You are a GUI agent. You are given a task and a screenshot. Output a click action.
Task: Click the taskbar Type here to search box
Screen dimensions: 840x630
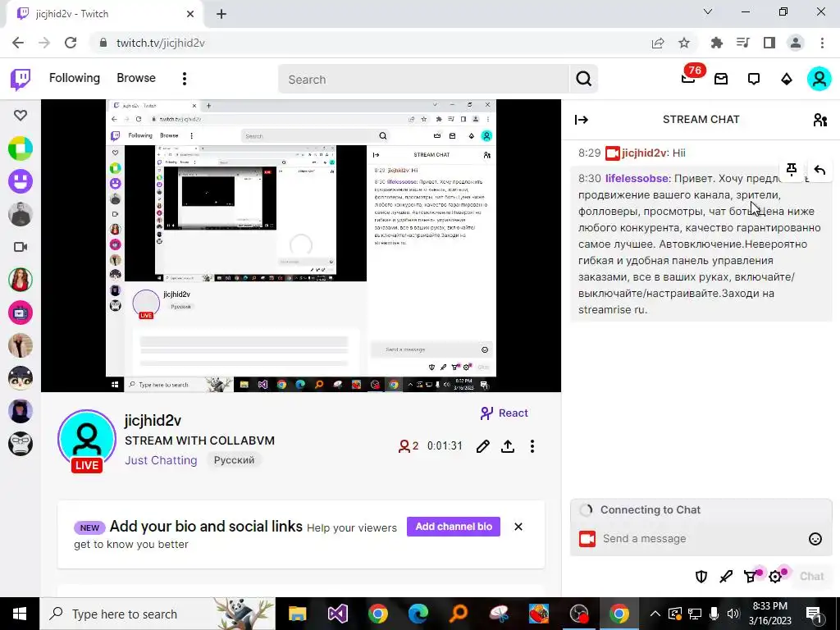click(x=157, y=614)
